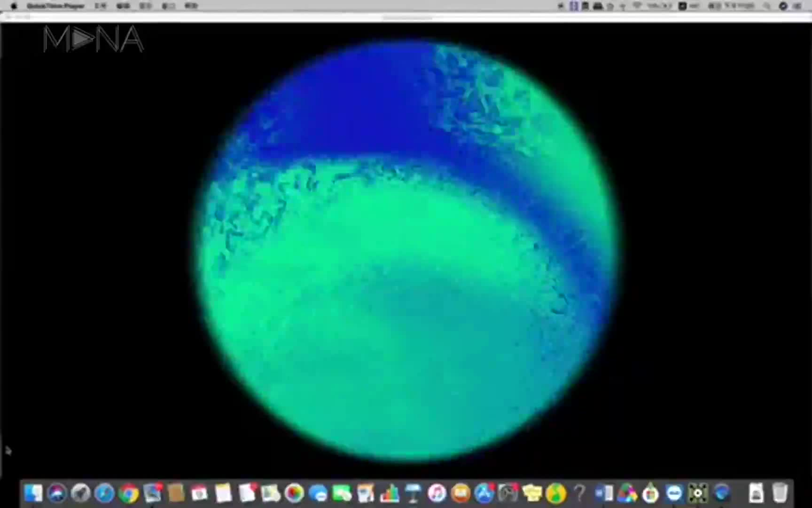Open the Photos pinwheel icon in Dock
The image size is (812, 508).
295,493
